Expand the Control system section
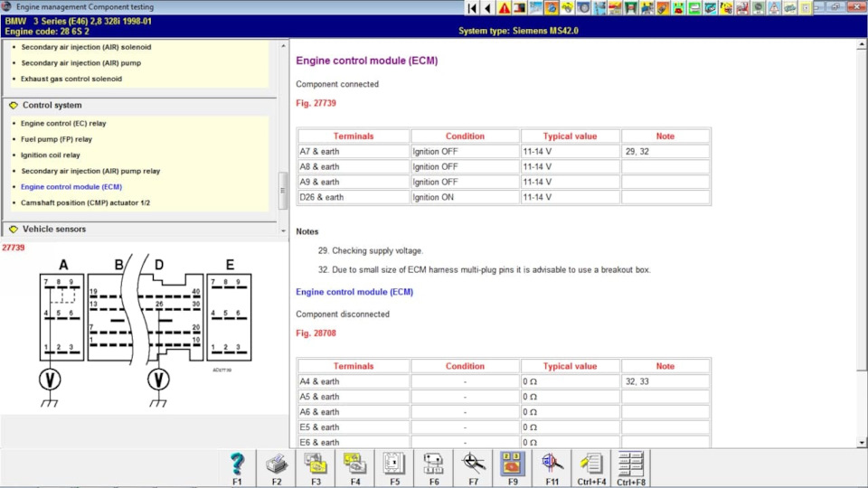This screenshot has width=868, height=488. click(52, 105)
